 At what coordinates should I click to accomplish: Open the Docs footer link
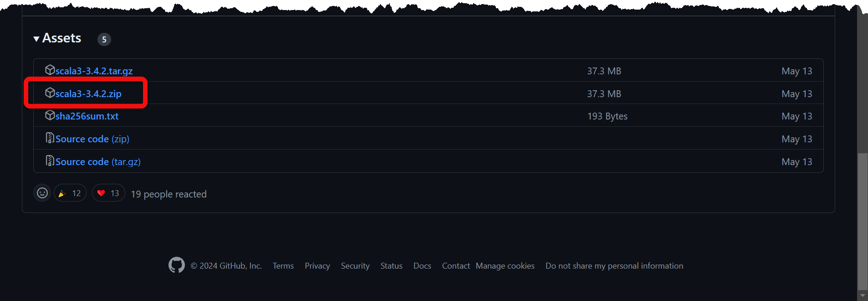coord(422,266)
